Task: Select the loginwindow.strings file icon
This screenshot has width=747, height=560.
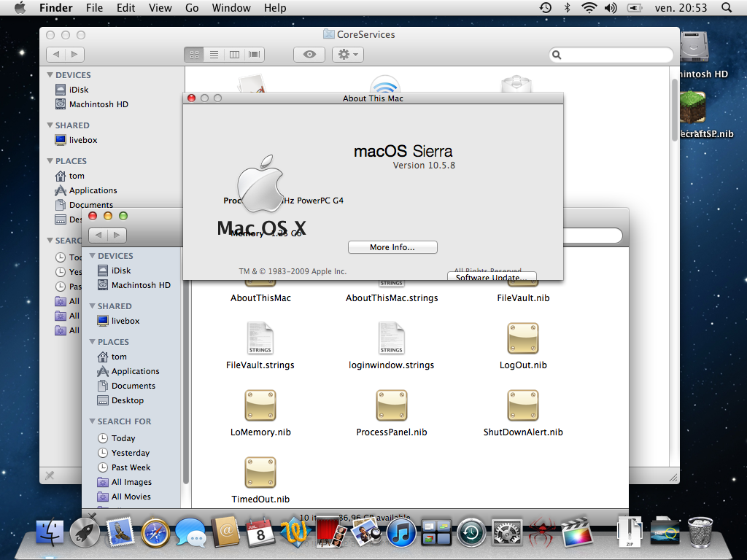Action: (391, 338)
